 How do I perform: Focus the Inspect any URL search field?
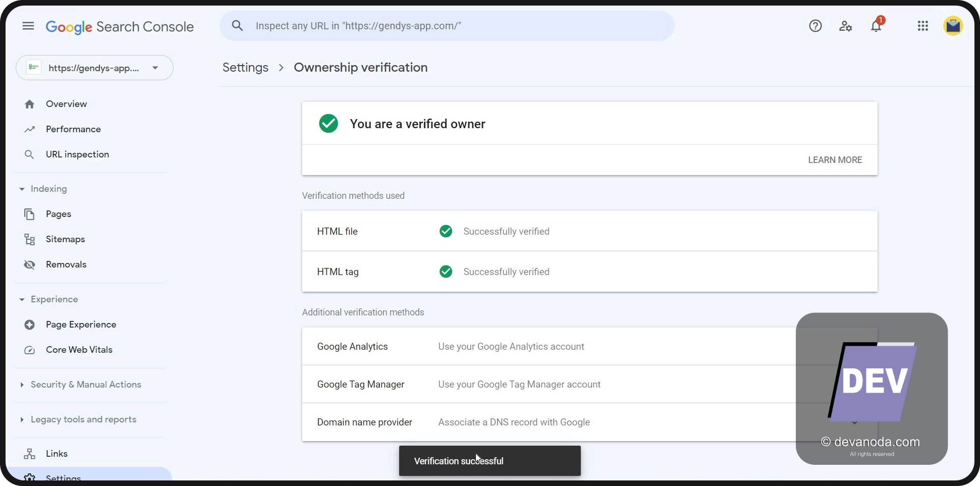pos(447,26)
